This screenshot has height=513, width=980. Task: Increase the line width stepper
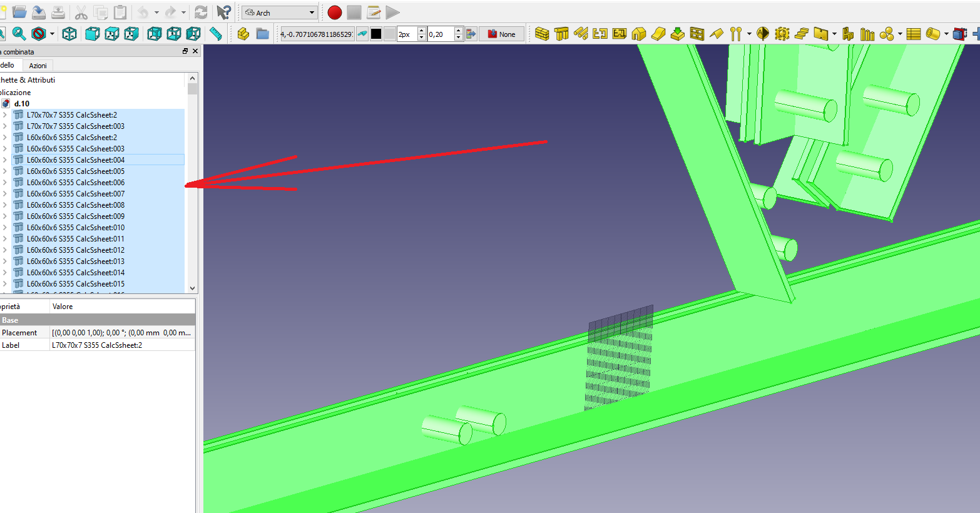(x=422, y=31)
